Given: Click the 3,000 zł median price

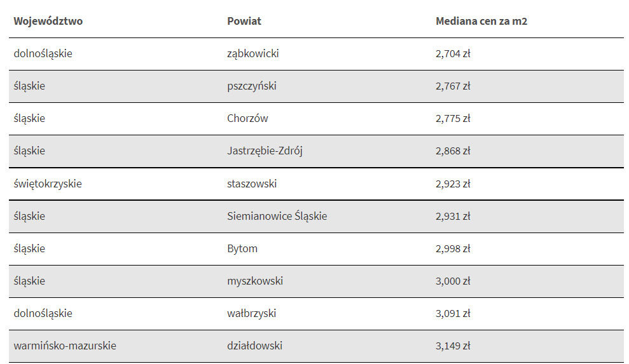Looking at the screenshot, I should 453,281.
